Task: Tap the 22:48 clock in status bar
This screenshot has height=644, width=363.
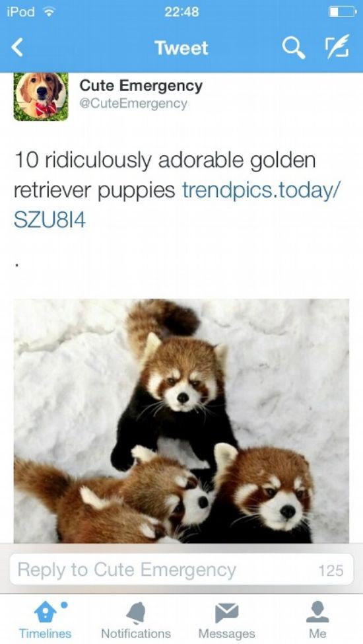Action: click(181, 11)
